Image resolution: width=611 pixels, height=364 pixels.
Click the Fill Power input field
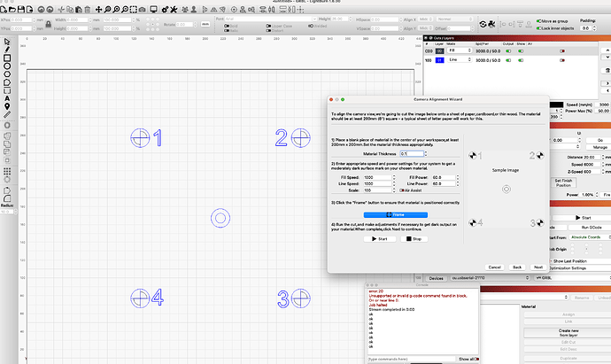tap(443, 177)
